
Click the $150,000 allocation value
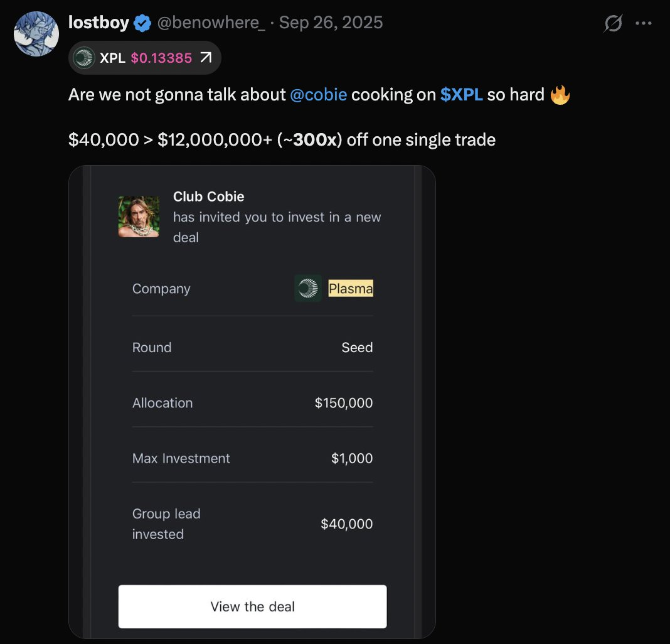click(x=344, y=403)
